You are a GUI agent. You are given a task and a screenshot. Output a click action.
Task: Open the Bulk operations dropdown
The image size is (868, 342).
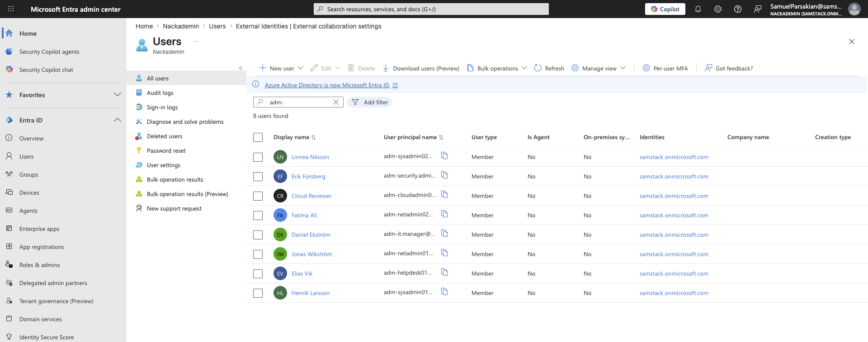tap(497, 68)
